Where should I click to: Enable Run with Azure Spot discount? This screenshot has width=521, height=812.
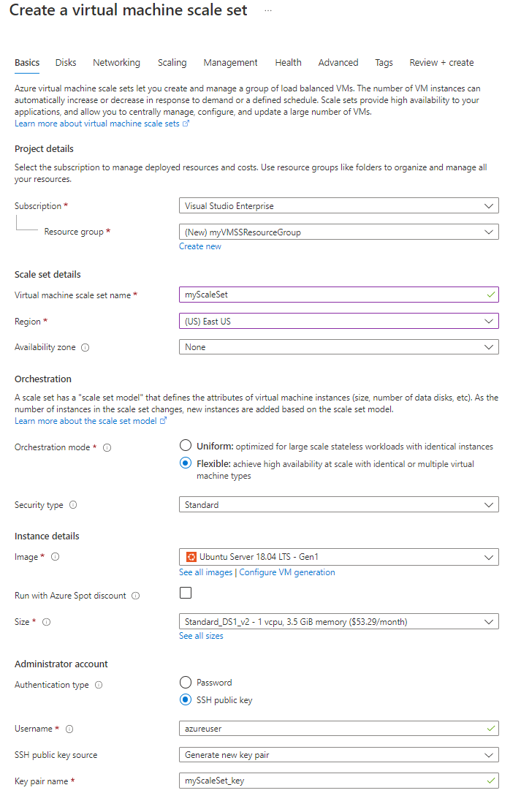pyautogui.click(x=186, y=593)
